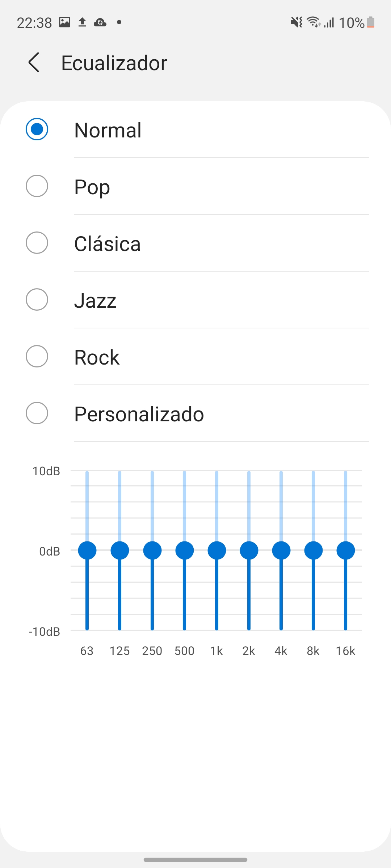The height and width of the screenshot is (868, 391).
Task: Tap the muted sound status icon
Action: 297,22
